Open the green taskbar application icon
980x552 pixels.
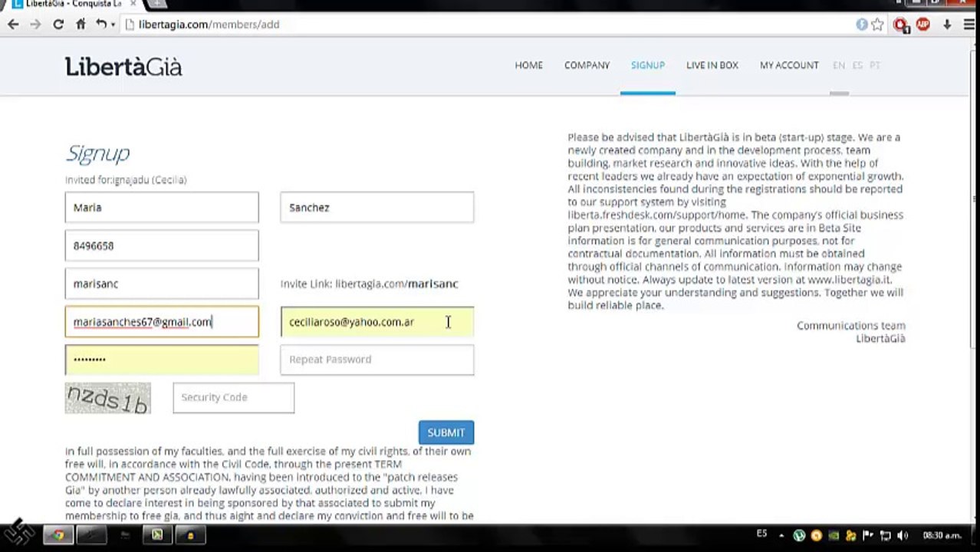click(x=157, y=535)
